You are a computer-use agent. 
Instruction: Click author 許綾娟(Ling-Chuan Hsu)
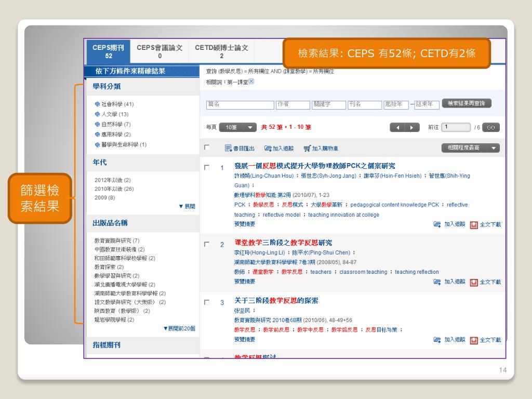264,176
